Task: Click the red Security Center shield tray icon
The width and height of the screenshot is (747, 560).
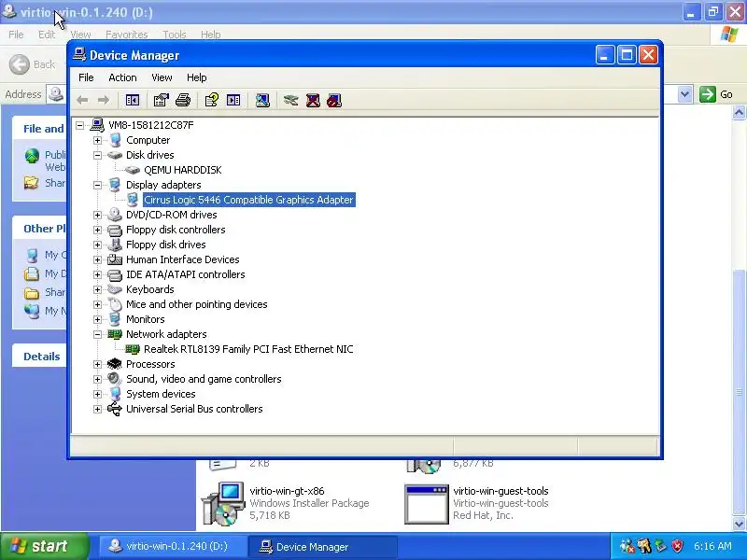Action: 677,546
